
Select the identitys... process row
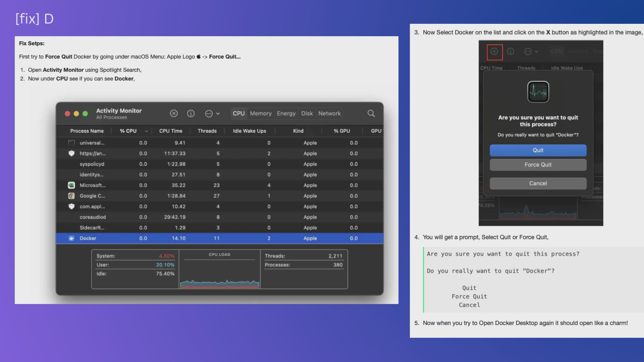[x=220, y=175]
